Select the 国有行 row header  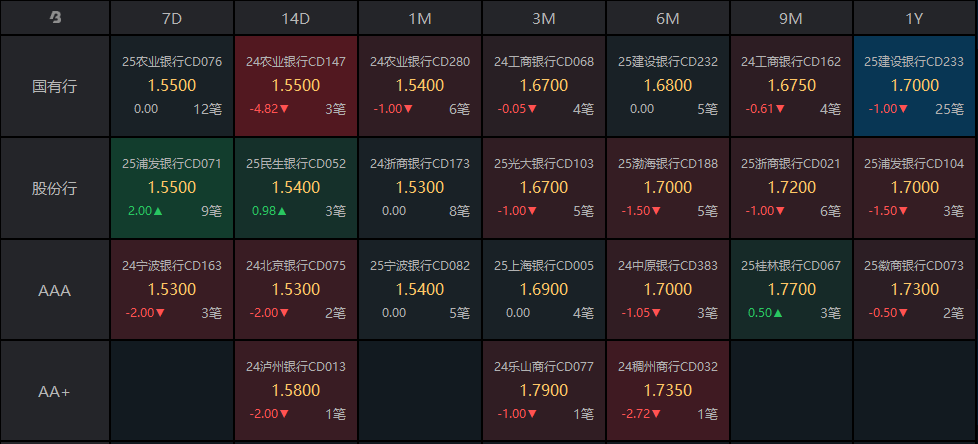54,86
